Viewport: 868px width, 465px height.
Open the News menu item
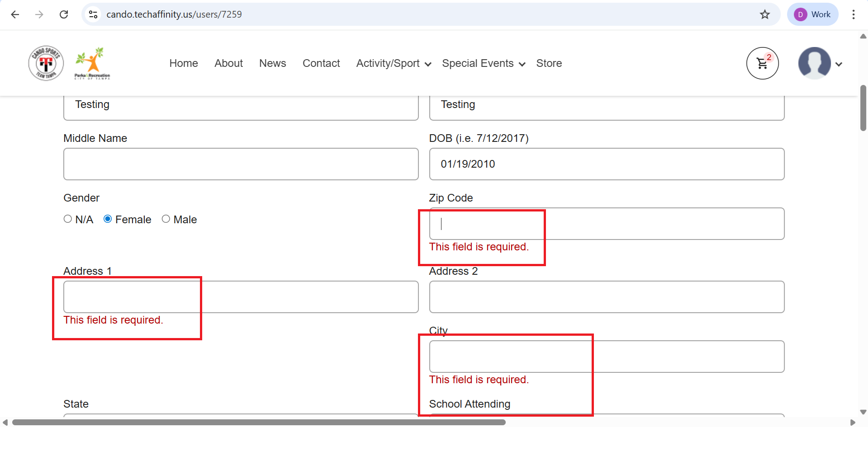(272, 63)
